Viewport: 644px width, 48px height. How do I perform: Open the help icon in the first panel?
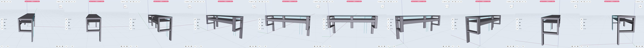tap(5, 2)
